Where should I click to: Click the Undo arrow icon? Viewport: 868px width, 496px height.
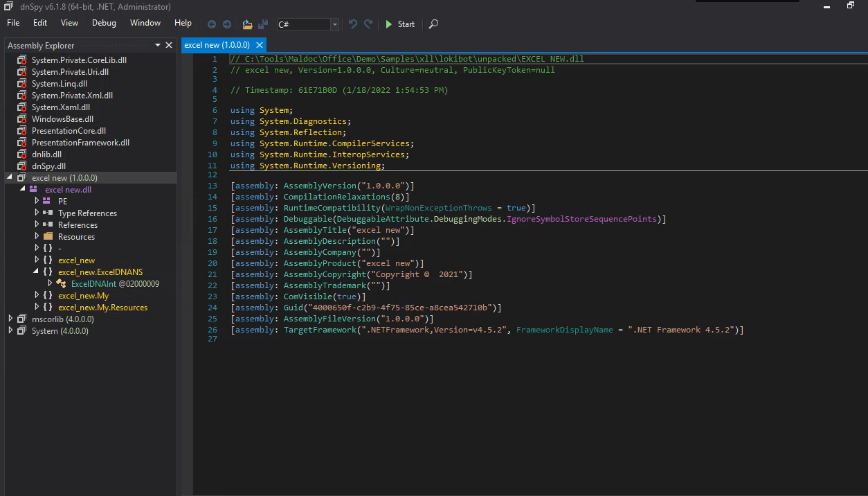pyautogui.click(x=353, y=24)
